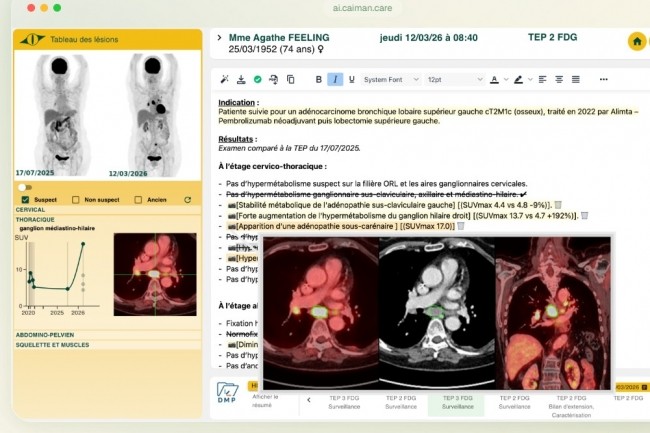Open the text color picker arrow
650x433 pixels.
(x=506, y=80)
